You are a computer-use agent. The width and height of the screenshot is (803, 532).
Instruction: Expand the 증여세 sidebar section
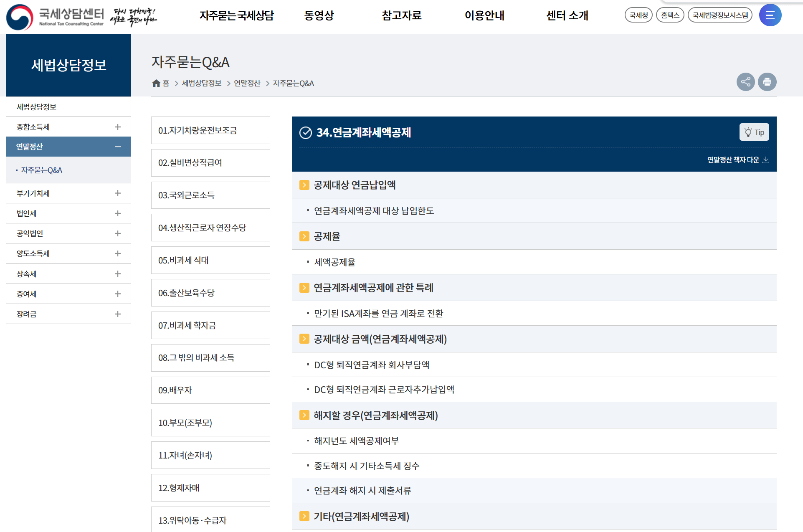(118, 294)
